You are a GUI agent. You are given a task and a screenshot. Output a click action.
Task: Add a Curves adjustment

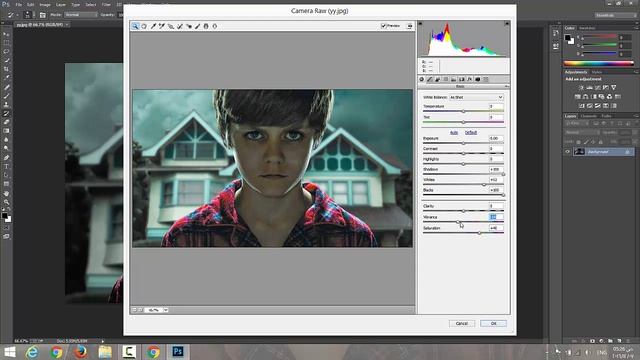pos(598,87)
